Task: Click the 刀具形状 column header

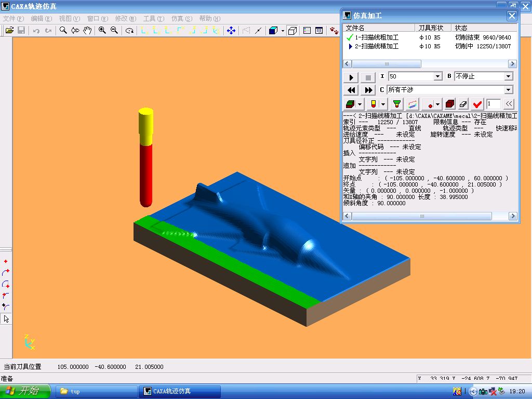Action: [x=433, y=28]
